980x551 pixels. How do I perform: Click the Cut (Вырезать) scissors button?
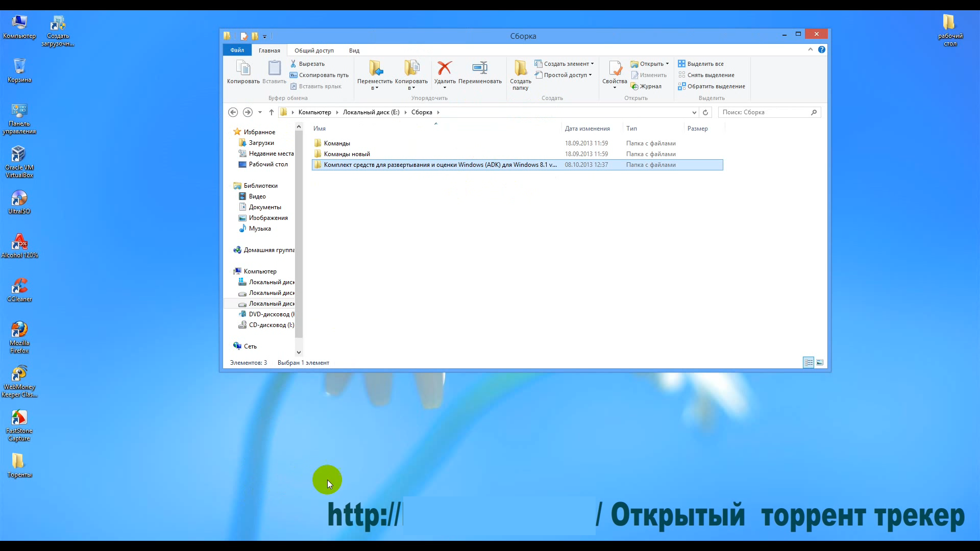308,64
